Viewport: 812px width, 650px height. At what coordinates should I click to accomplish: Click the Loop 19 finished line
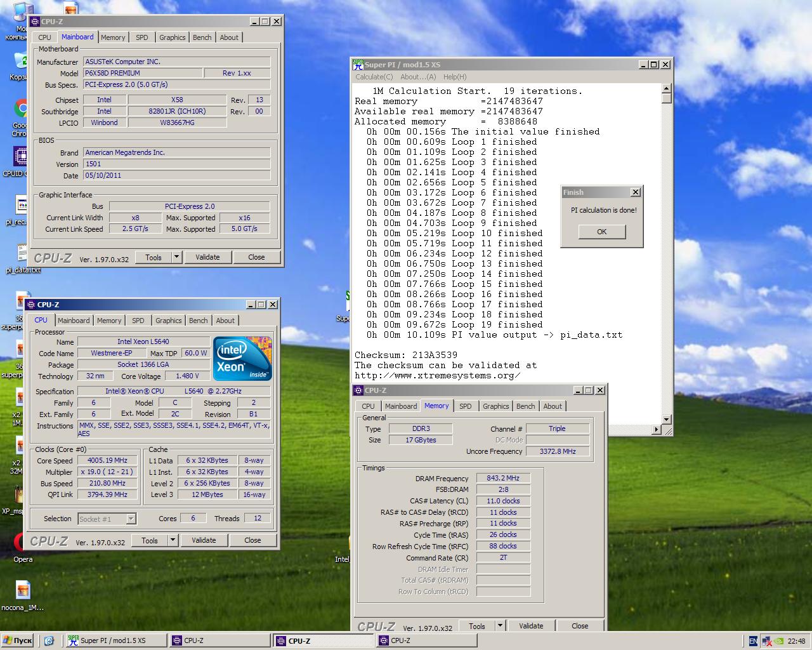[455, 324]
